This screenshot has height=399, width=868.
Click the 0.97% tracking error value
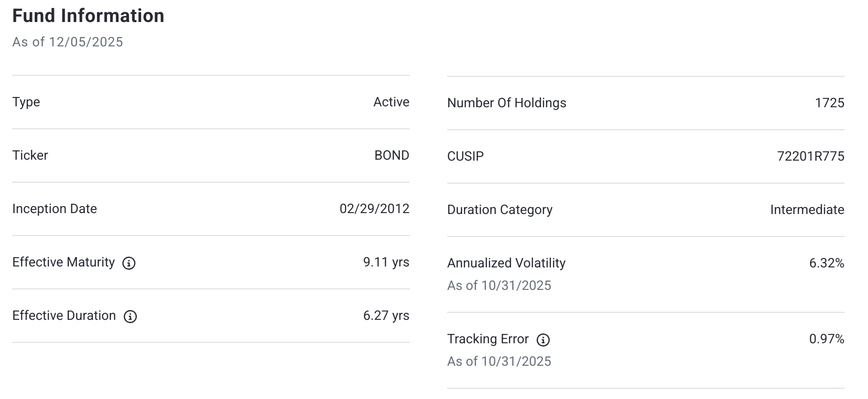826,339
